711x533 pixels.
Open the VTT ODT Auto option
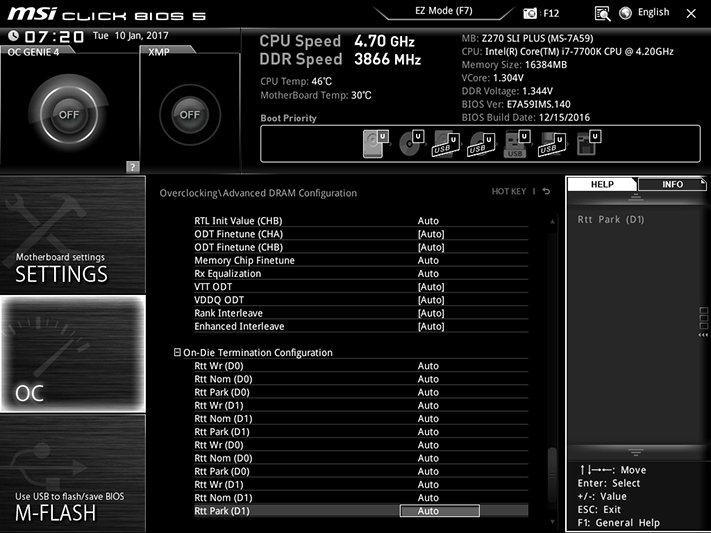tap(431, 287)
